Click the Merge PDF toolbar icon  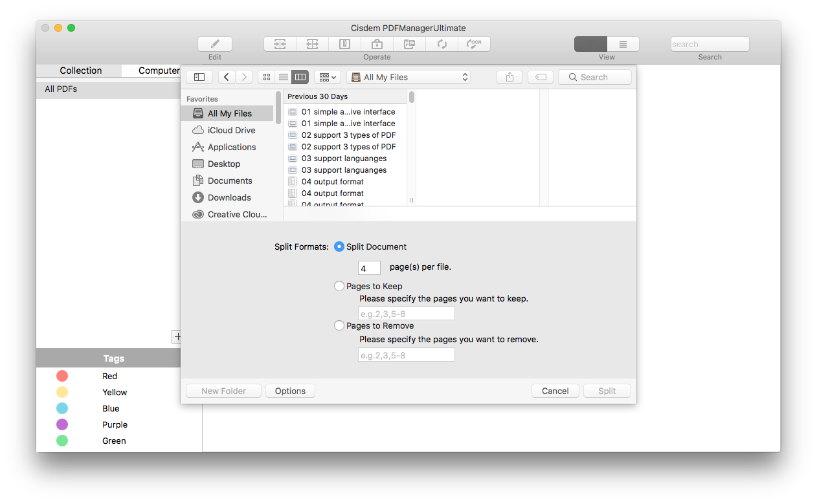click(x=280, y=44)
